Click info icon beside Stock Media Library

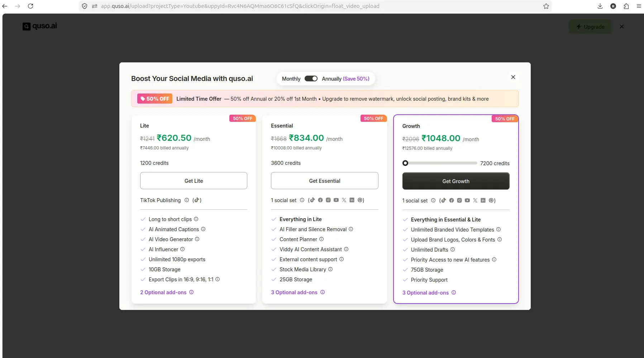[x=330, y=269]
